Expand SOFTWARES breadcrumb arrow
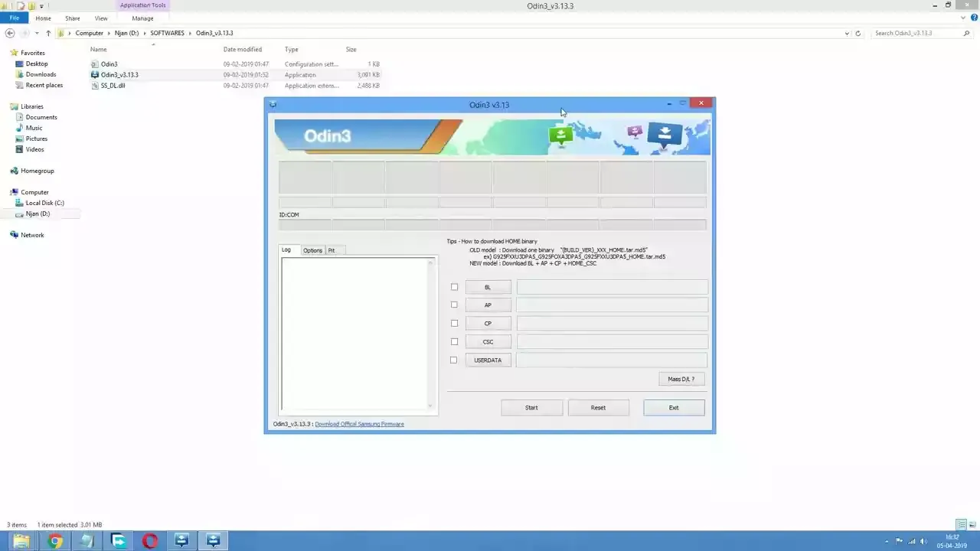Screen dimensions: 980x551 191,33
